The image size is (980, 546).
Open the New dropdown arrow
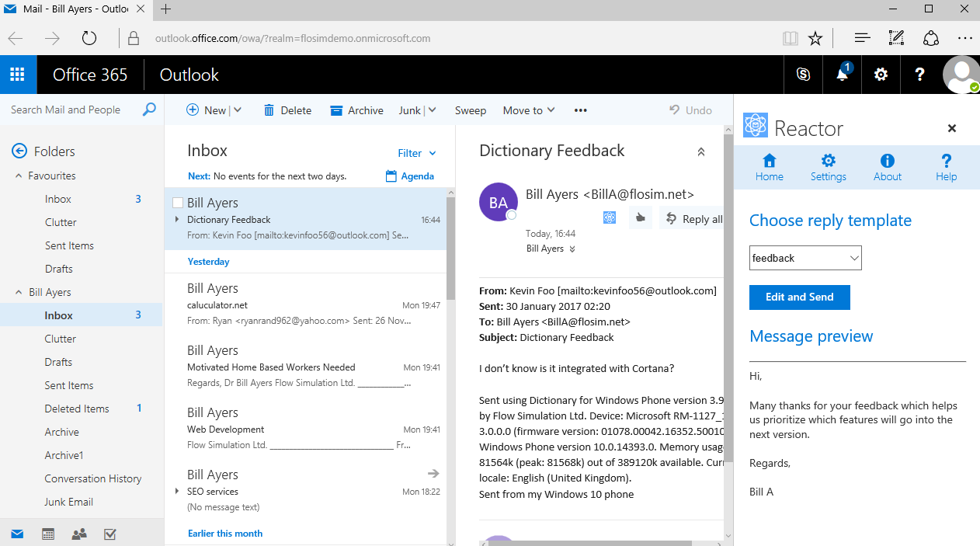pyautogui.click(x=238, y=110)
